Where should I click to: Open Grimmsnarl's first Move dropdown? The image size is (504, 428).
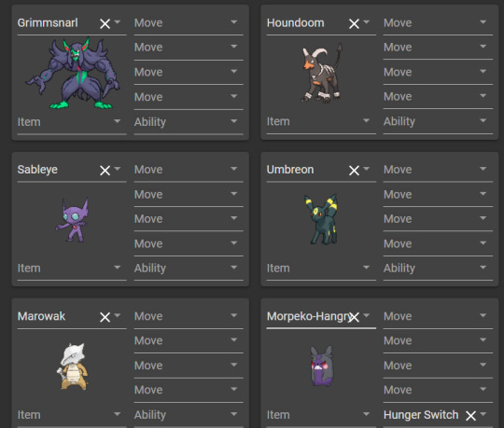click(189, 22)
